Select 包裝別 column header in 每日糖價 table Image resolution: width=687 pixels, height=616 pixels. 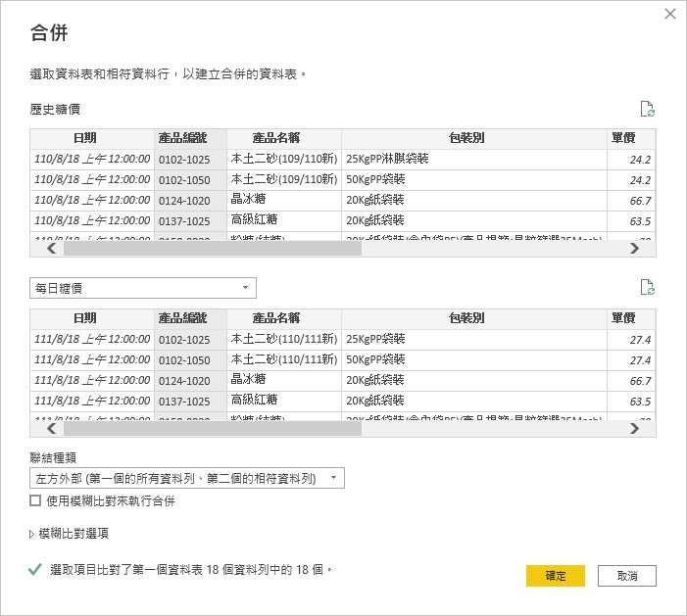474,318
